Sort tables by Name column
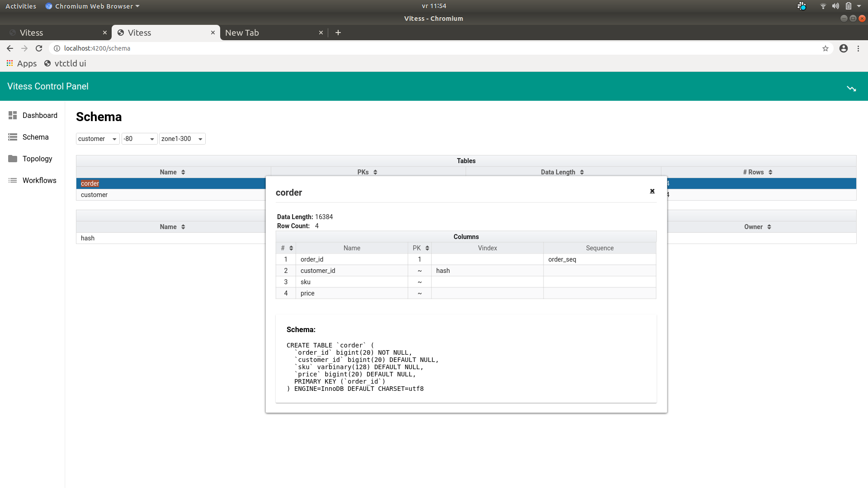This screenshot has width=868, height=488. [173, 172]
